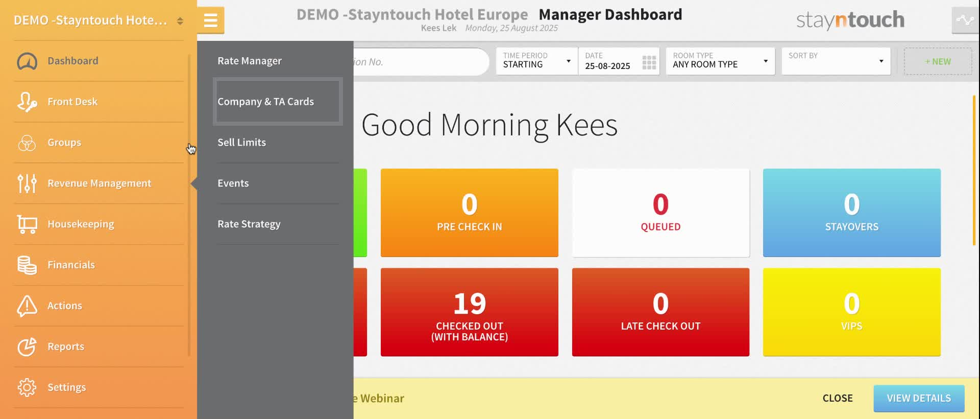Click the Housekeeping cart icon
The width and height of the screenshot is (980, 419).
tap(27, 224)
